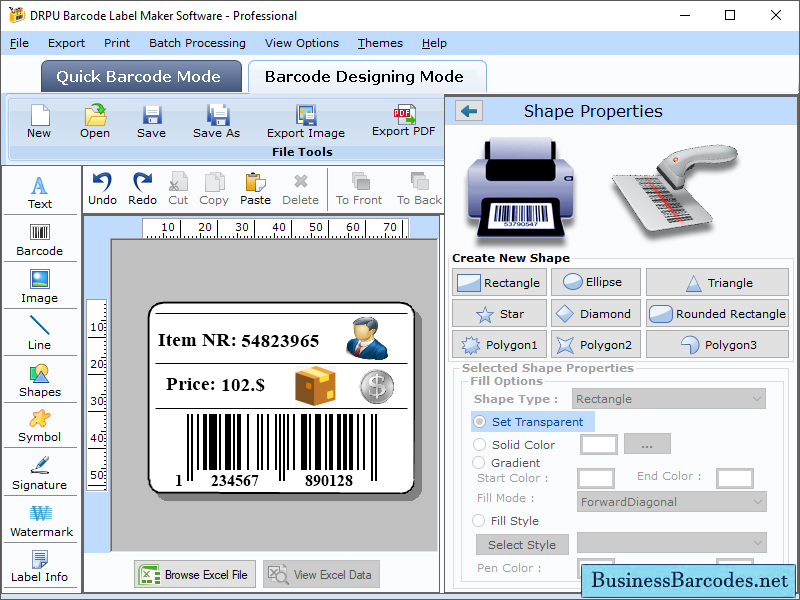Create a new Polygon3 shape

point(717,345)
